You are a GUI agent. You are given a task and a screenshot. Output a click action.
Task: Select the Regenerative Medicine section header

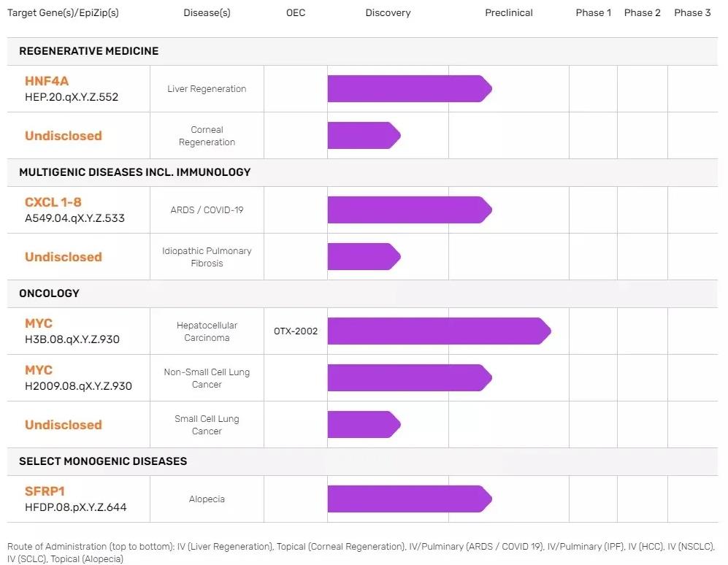coord(89,51)
